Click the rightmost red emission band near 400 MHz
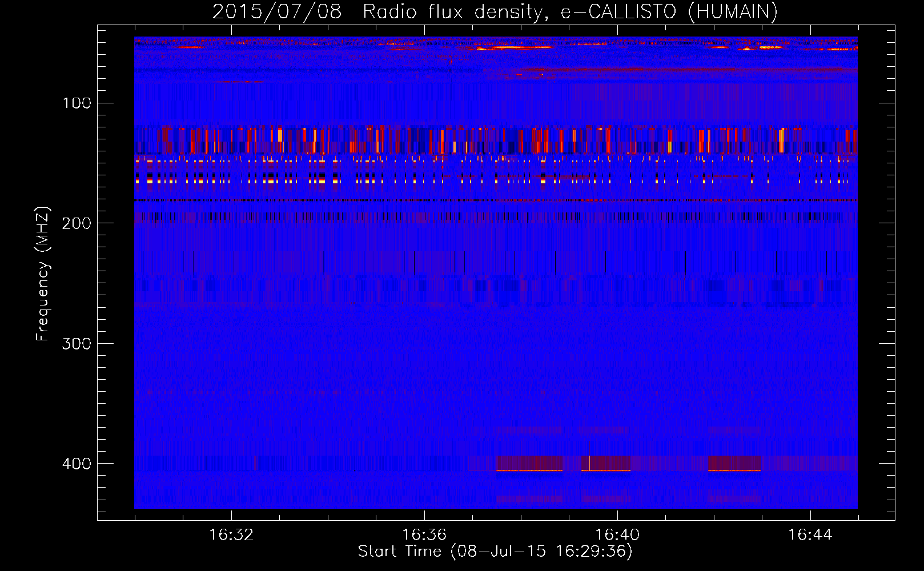This screenshot has height=571, width=924. tap(734, 463)
